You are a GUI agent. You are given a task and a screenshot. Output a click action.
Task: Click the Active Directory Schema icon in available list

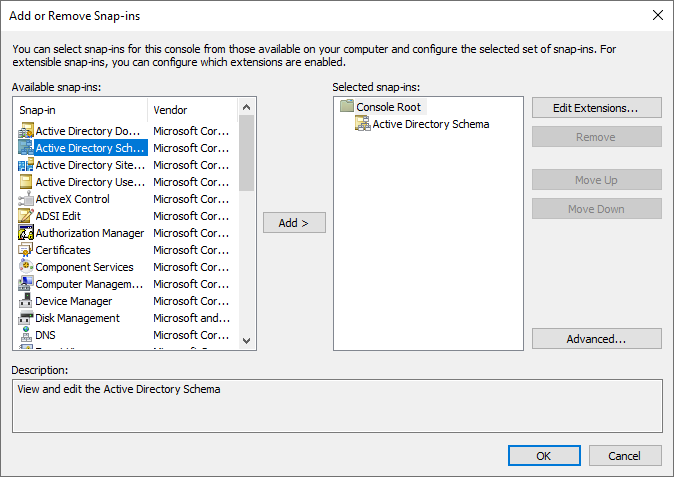(x=26, y=148)
